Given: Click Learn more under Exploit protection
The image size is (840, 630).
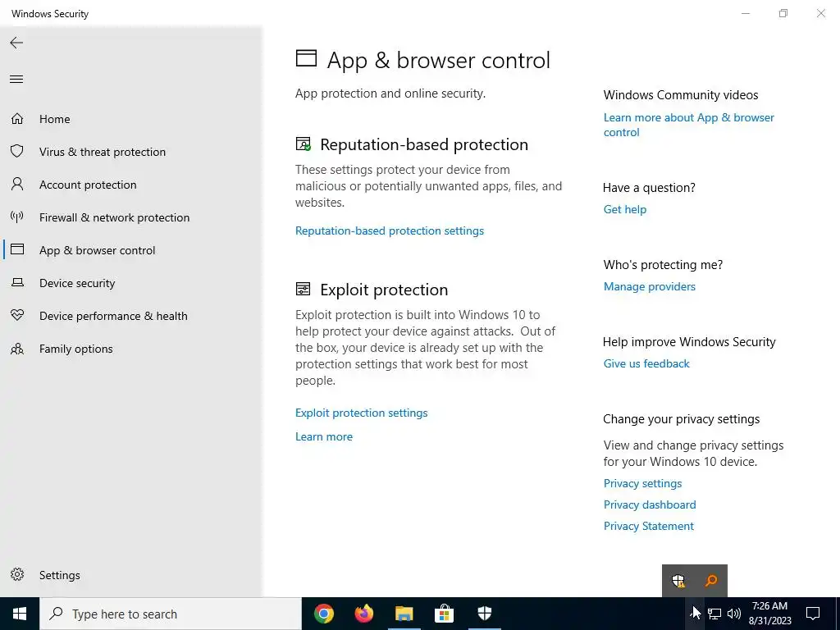Looking at the screenshot, I should point(324,436).
